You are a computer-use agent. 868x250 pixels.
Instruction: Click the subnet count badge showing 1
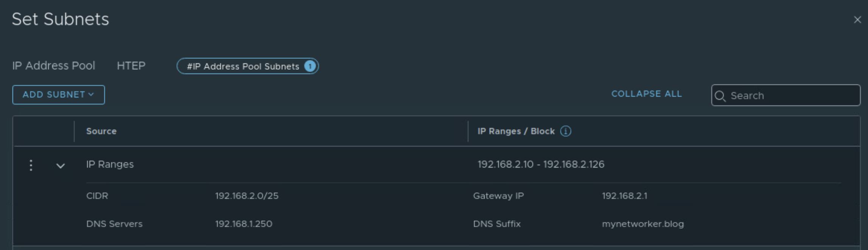click(310, 66)
